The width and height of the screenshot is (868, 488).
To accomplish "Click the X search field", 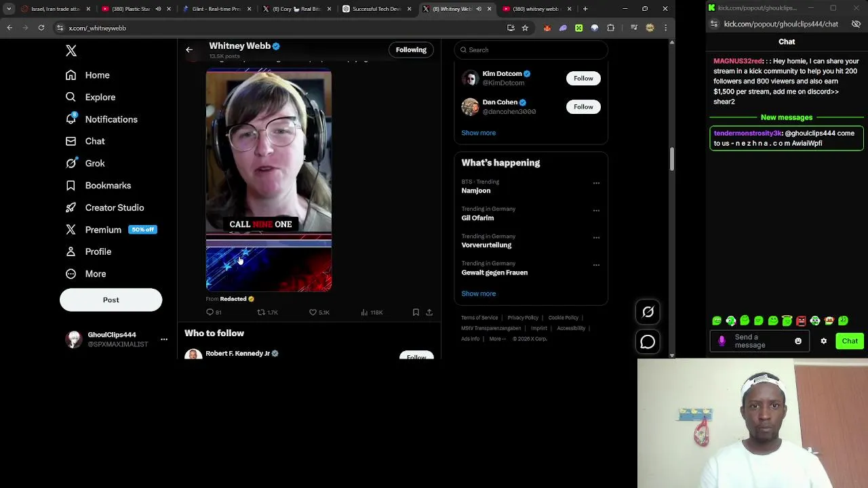I will pos(531,49).
